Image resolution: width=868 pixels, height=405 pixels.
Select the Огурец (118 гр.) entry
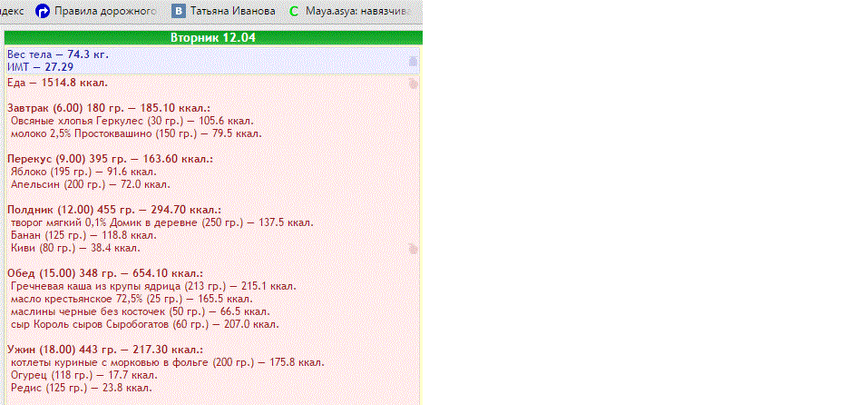(84, 376)
